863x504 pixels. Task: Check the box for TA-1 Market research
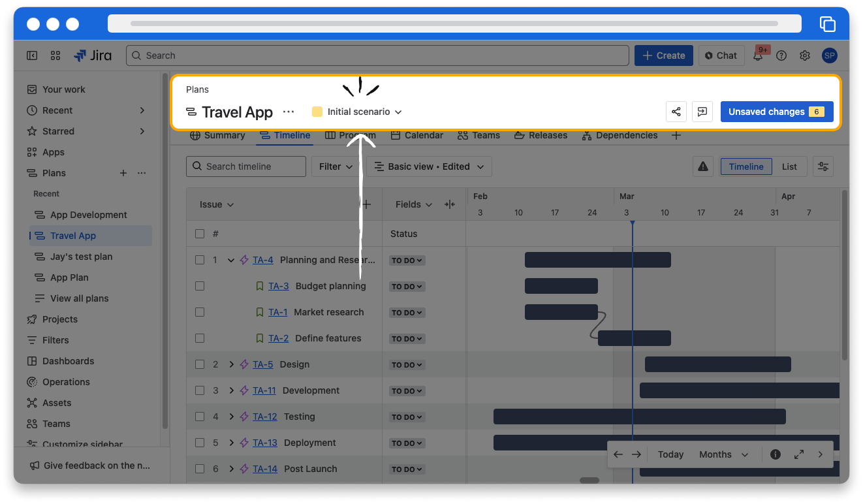click(x=200, y=312)
